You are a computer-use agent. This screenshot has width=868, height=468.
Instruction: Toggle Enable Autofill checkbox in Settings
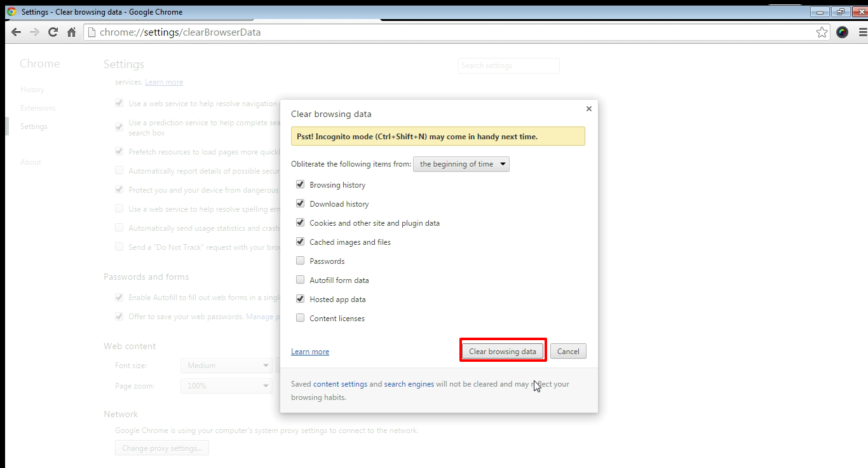pos(119,297)
